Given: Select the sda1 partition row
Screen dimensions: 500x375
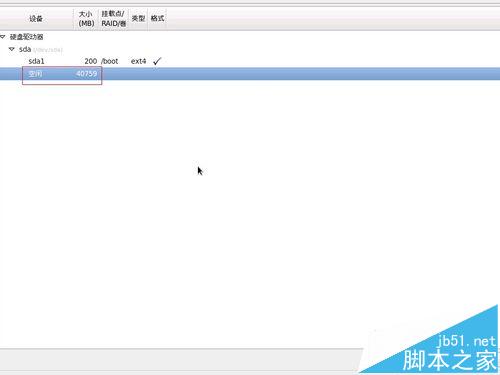Looking at the screenshot, I should [x=250, y=61].
